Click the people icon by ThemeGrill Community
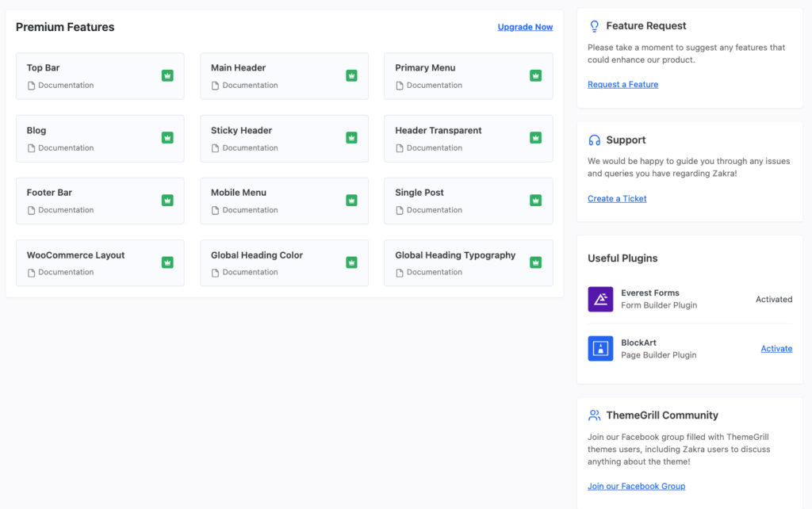Image resolution: width=812 pixels, height=509 pixels. pyautogui.click(x=595, y=415)
